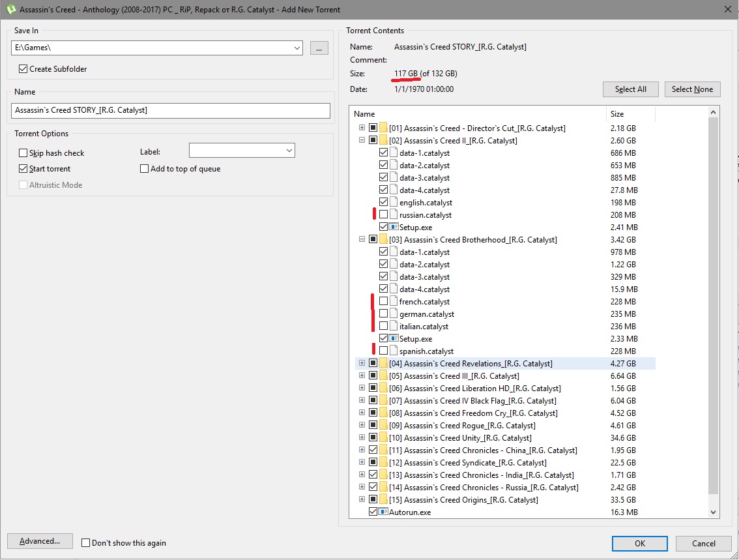
Task: Click the Select None button
Action: (692, 89)
